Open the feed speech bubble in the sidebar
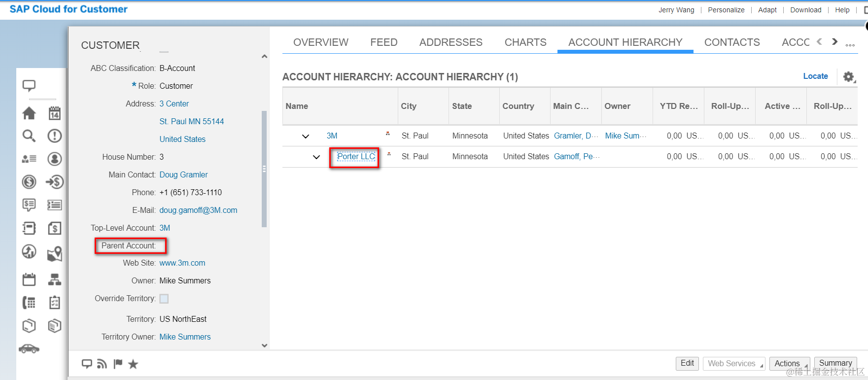 tap(29, 86)
